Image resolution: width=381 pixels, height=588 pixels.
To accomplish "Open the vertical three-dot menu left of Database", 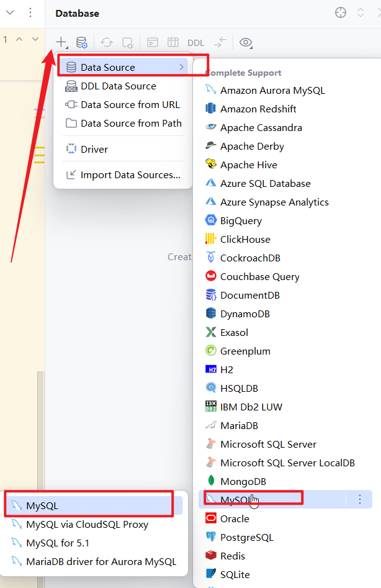I will pyautogui.click(x=30, y=13).
